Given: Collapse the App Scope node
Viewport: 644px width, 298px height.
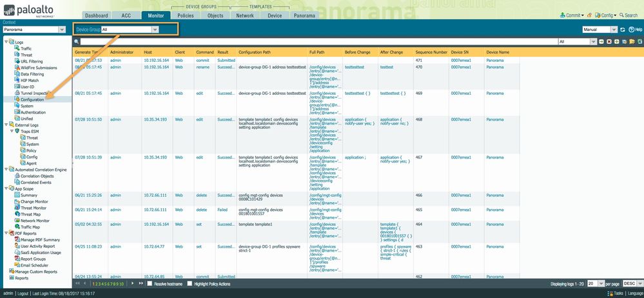Looking at the screenshot, I should point(6,188).
